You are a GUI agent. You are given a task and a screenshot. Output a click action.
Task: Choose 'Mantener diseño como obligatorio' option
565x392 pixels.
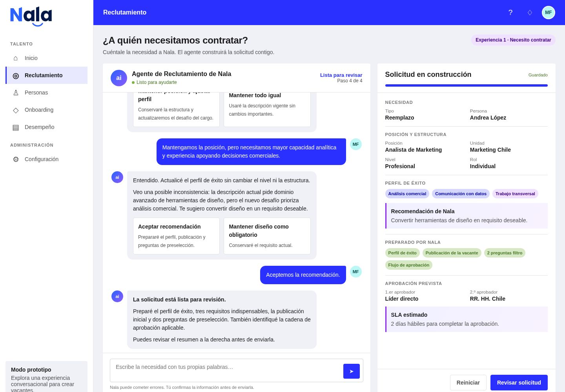[x=267, y=236]
